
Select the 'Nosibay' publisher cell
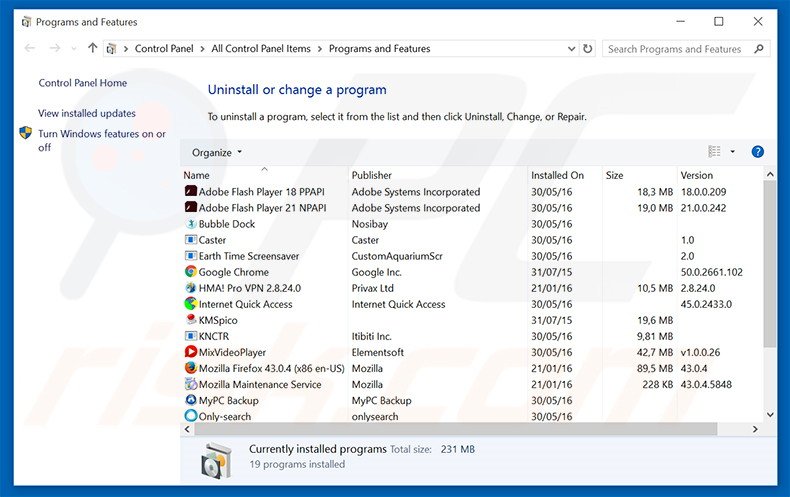tap(370, 224)
